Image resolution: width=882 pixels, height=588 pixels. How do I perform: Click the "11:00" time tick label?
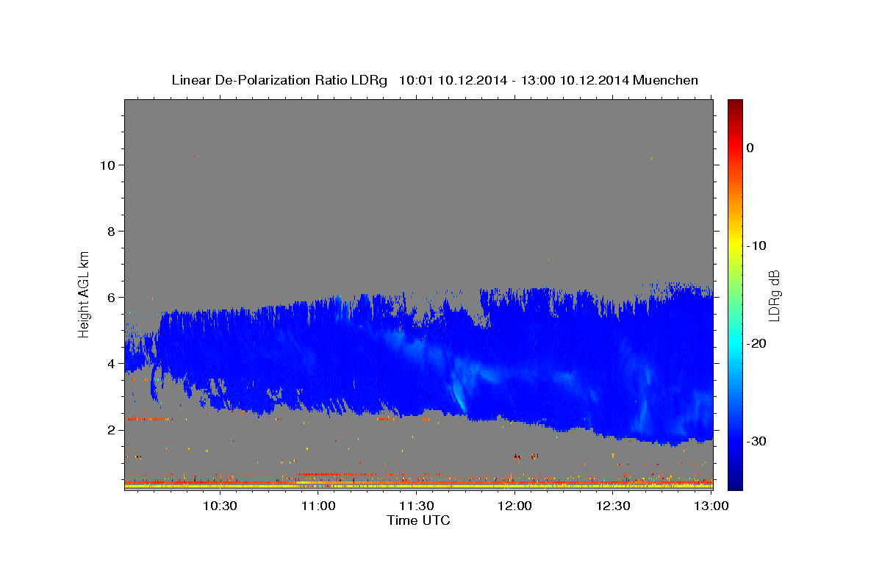[318, 506]
